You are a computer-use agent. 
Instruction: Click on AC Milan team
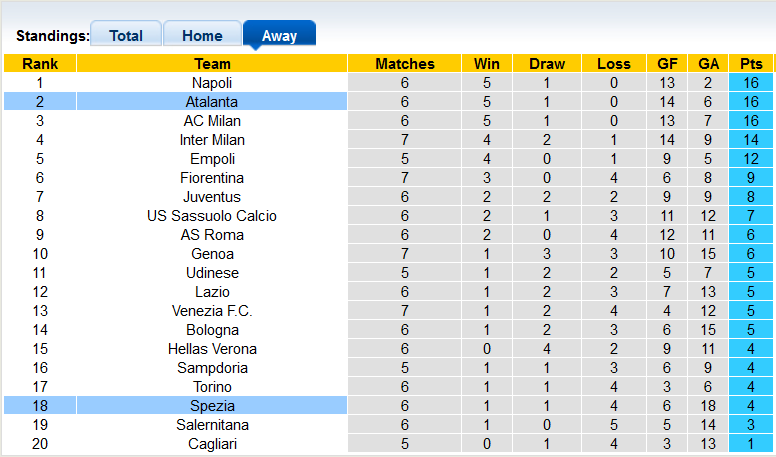tap(212, 121)
